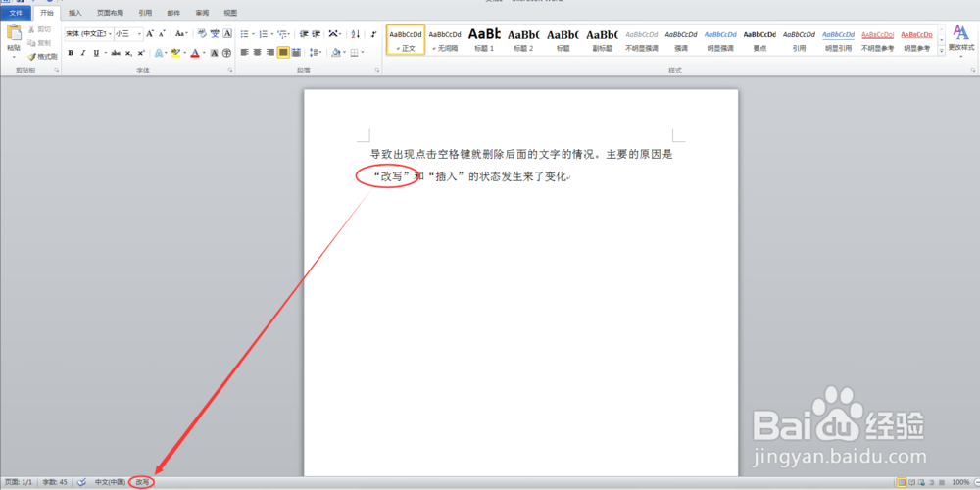980x490 pixels.
Task: Open the 文件 (File) tab
Action: (x=16, y=13)
